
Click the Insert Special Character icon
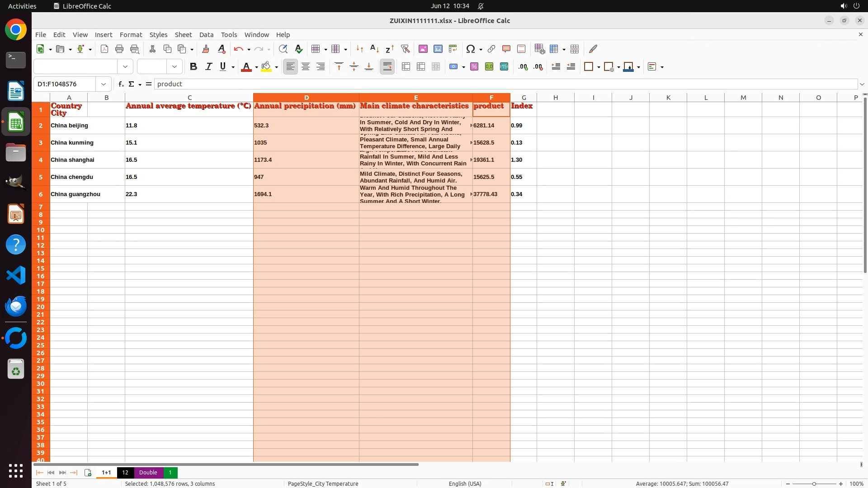470,49
